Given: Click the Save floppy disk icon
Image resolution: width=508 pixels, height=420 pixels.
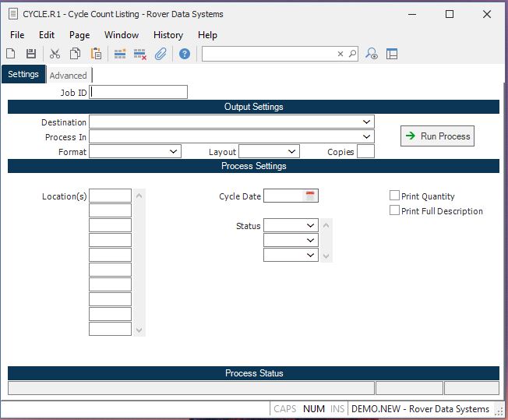Looking at the screenshot, I should pyautogui.click(x=31, y=54).
